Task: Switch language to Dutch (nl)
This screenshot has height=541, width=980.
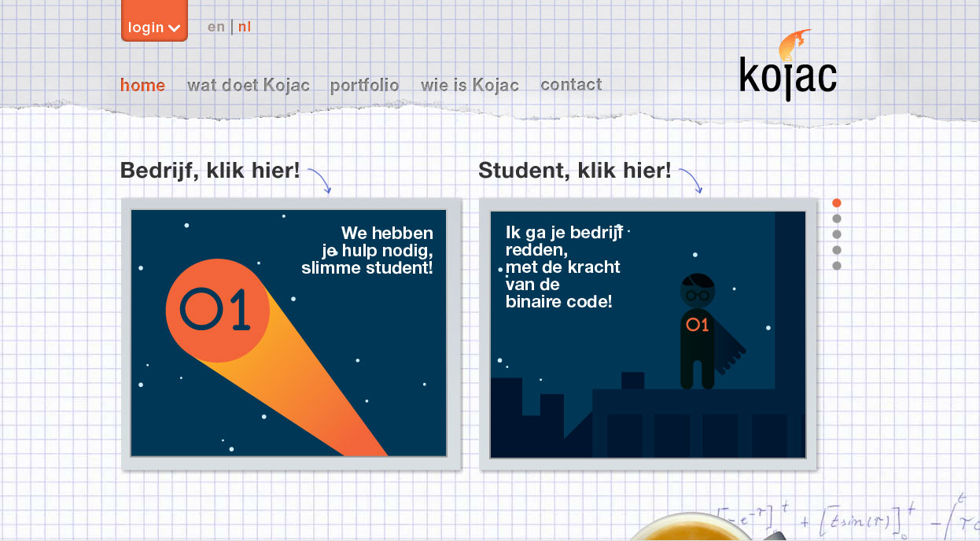Action: click(x=245, y=27)
